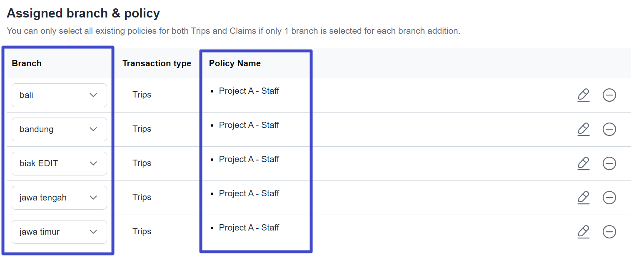Image resolution: width=644 pixels, height=258 pixels.
Task: Open the jawa tengah branch dropdown
Action: pyautogui.click(x=59, y=198)
